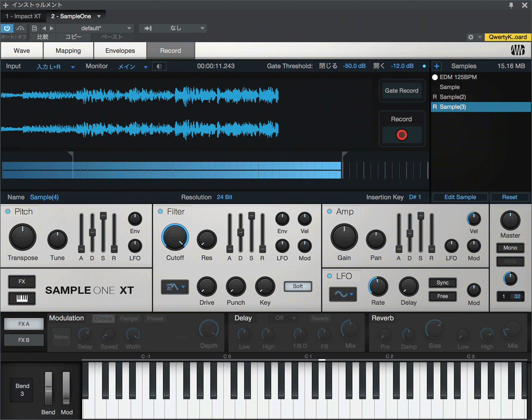Click the コピー copy button
This screenshot has height=420, width=532.
[x=73, y=37]
